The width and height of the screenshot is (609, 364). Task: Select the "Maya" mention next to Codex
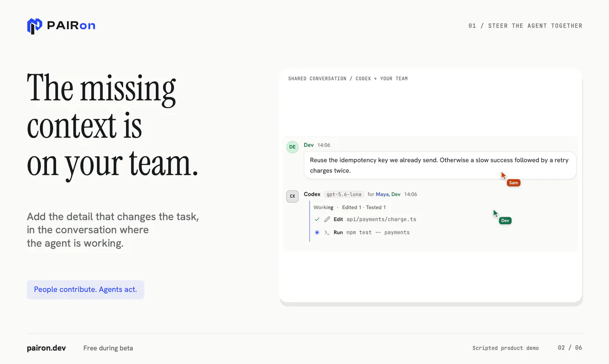(382, 194)
